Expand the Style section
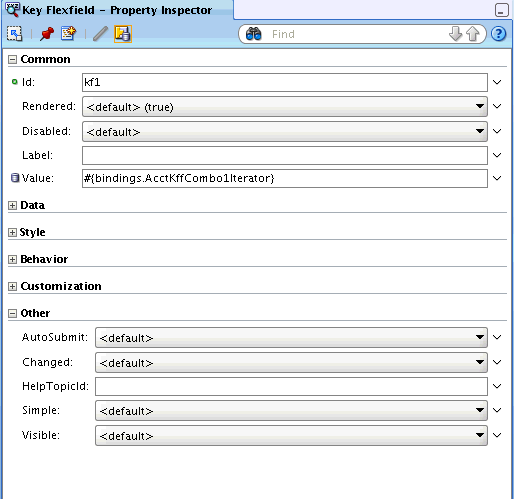 click(x=12, y=233)
